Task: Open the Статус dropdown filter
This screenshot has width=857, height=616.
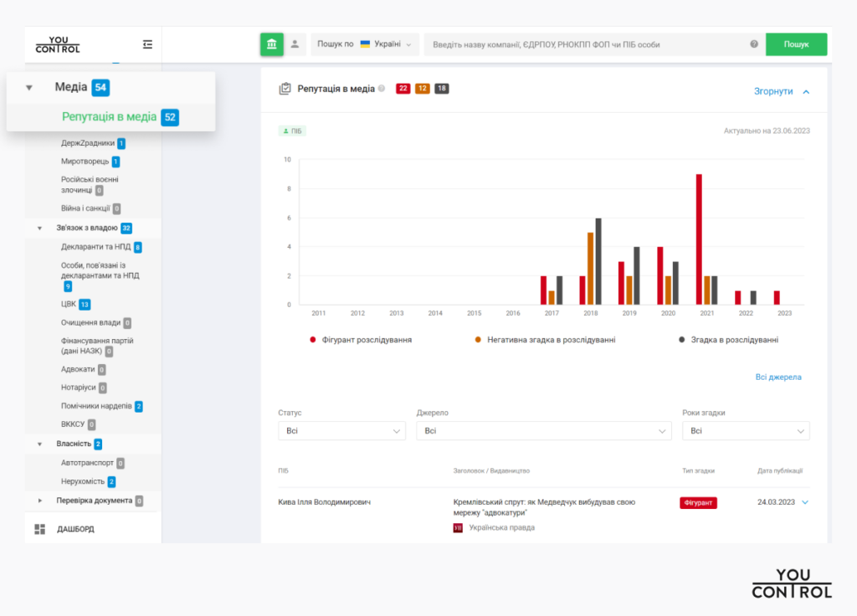Action: pyautogui.click(x=341, y=431)
